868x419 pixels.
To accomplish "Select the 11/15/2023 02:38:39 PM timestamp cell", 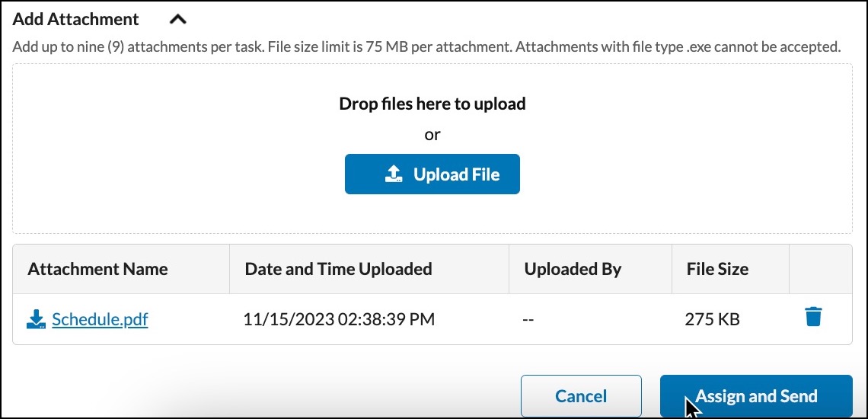I will (339, 319).
